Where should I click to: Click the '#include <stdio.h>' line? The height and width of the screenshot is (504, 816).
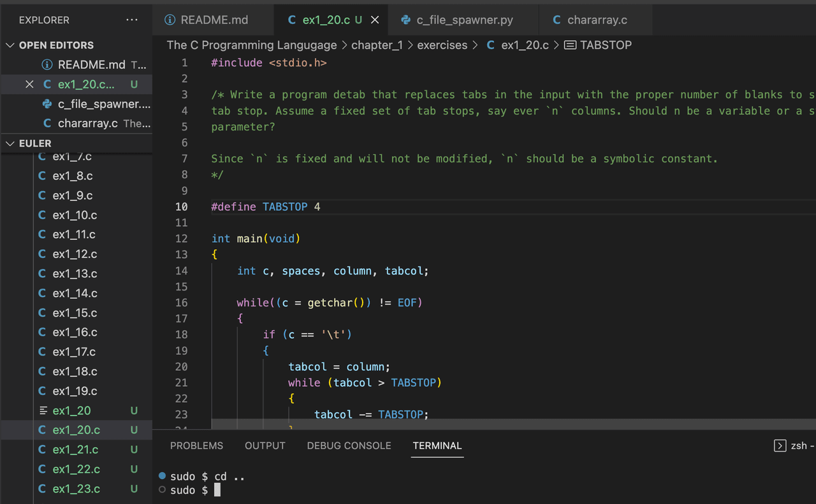269,62
